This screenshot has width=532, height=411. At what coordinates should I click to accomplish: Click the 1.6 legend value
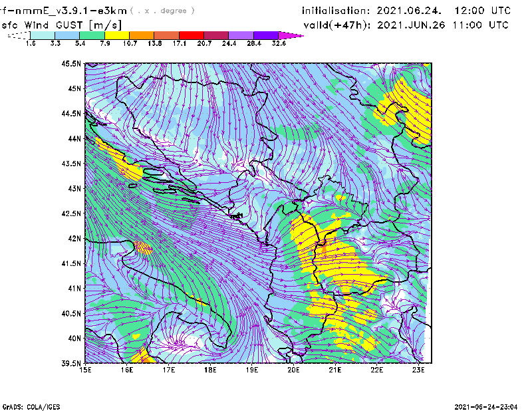(31, 43)
